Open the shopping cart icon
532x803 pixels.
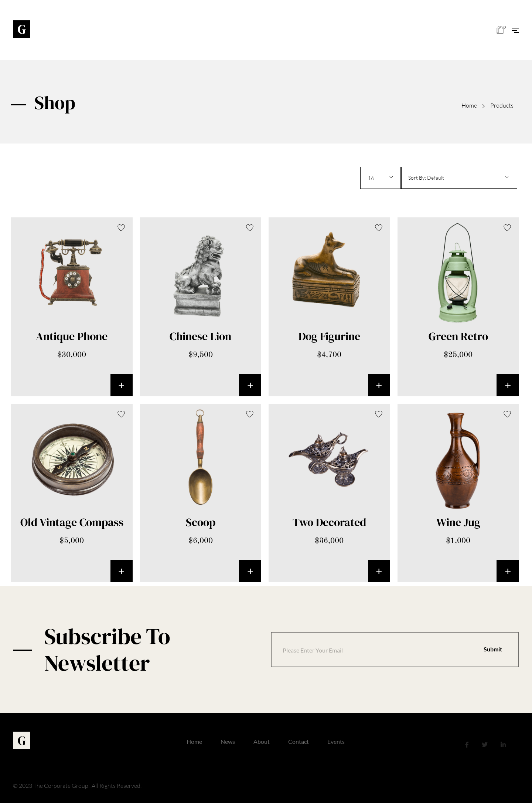point(500,30)
